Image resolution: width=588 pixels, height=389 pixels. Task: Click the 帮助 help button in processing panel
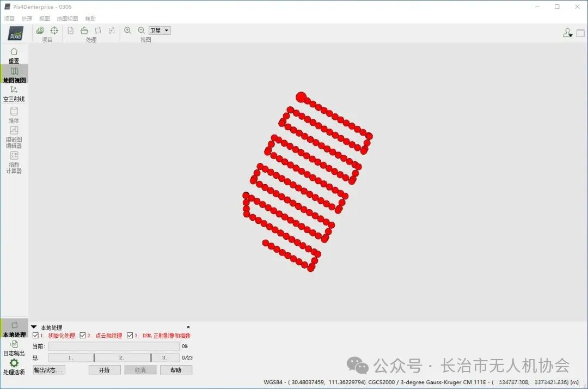tap(176, 370)
